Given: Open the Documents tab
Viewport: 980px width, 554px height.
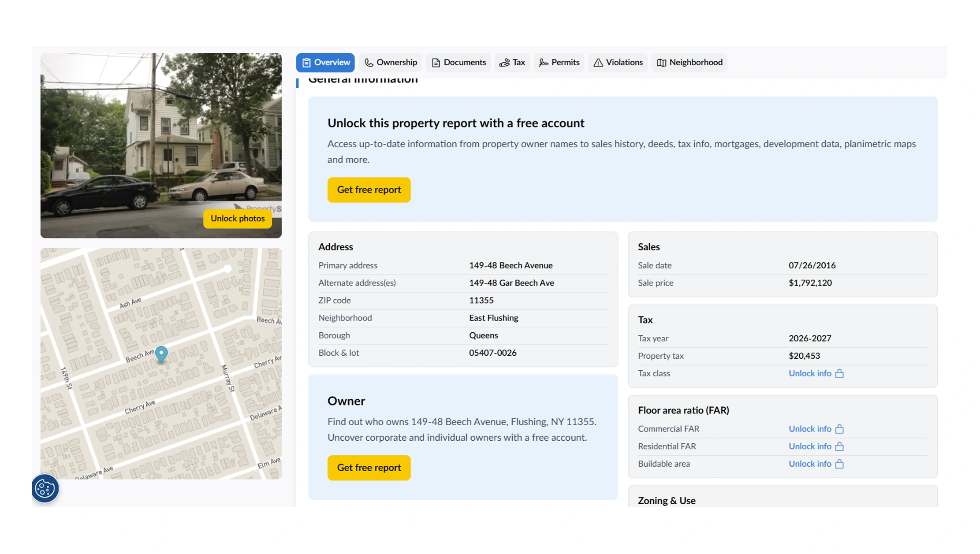Looking at the screenshot, I should (458, 63).
